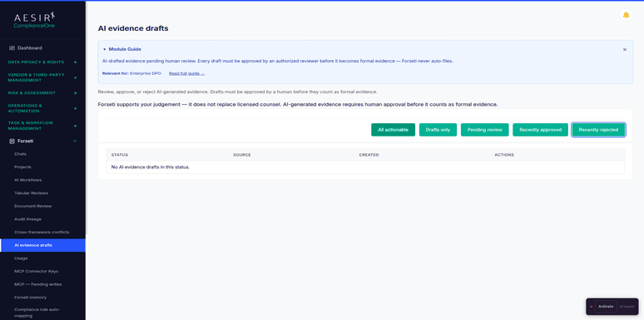
Task: Open the notifications bell
Action: coord(626,15)
